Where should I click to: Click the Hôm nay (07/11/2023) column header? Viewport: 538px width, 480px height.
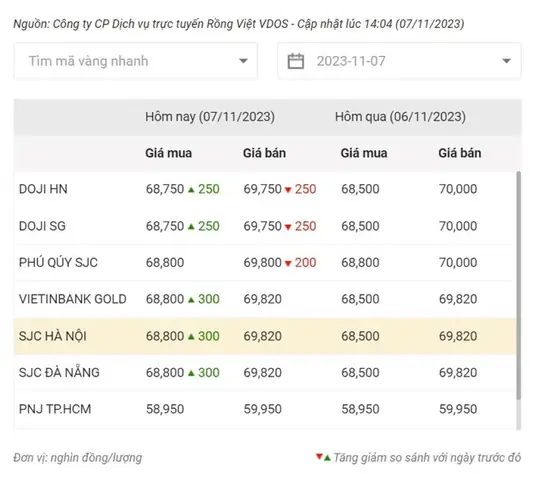[x=210, y=117]
